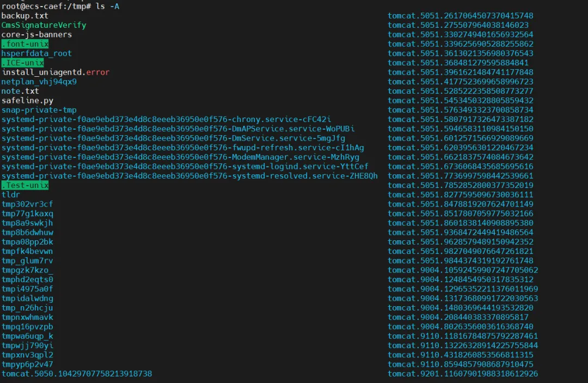588x383 pixels.
Task: Click the hsperfdata_root directory name
Action: (36, 53)
